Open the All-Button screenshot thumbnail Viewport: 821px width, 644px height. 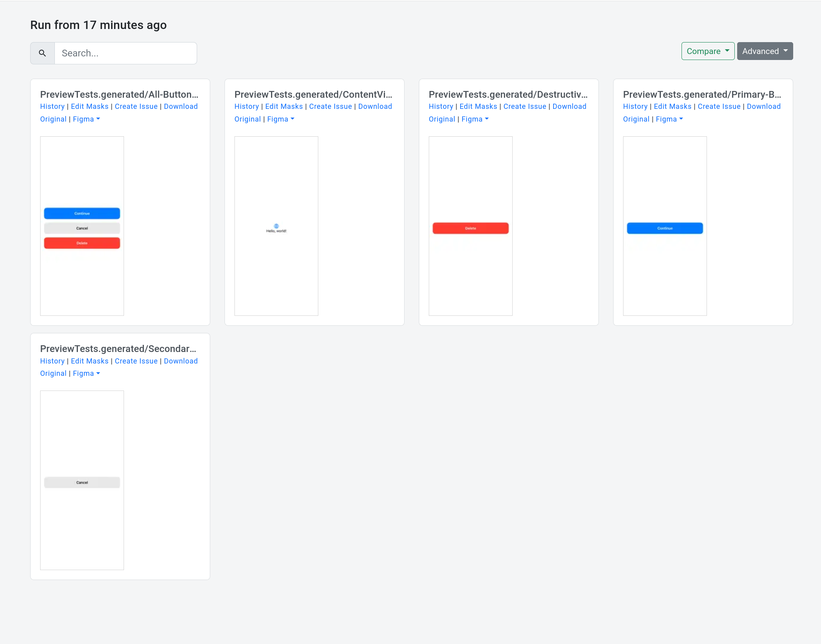tap(82, 226)
